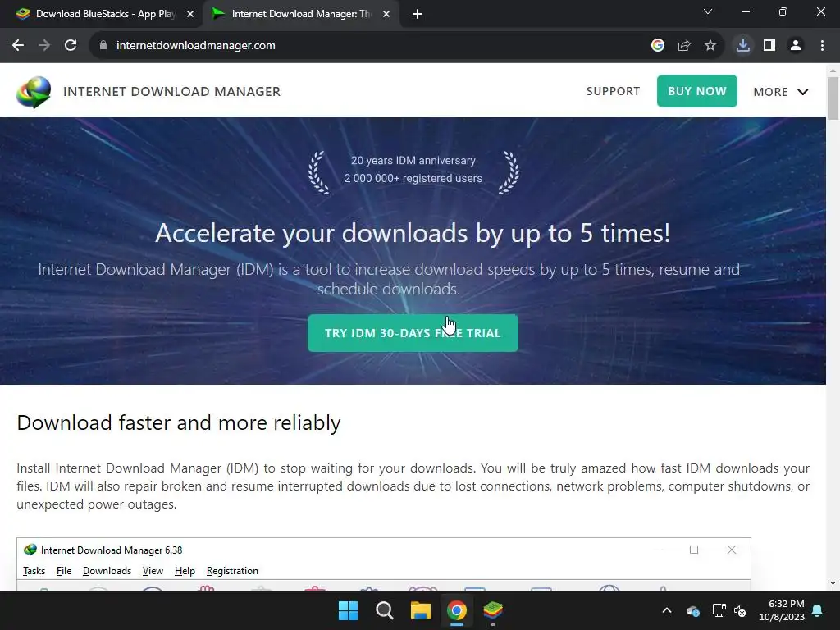Screen dimensions: 840x630
Task: Click 'Accelerate your downloads by up to 5 times!' headline
Action: (413, 233)
